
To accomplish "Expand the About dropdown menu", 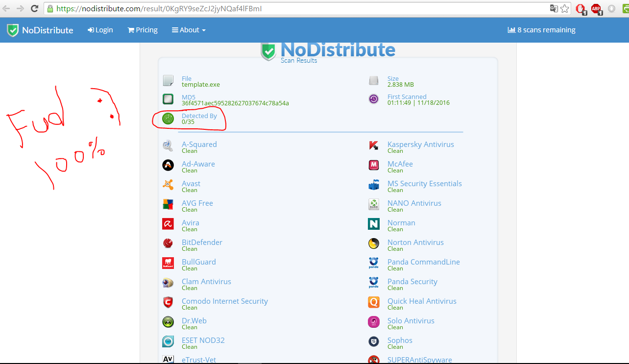I will [189, 30].
